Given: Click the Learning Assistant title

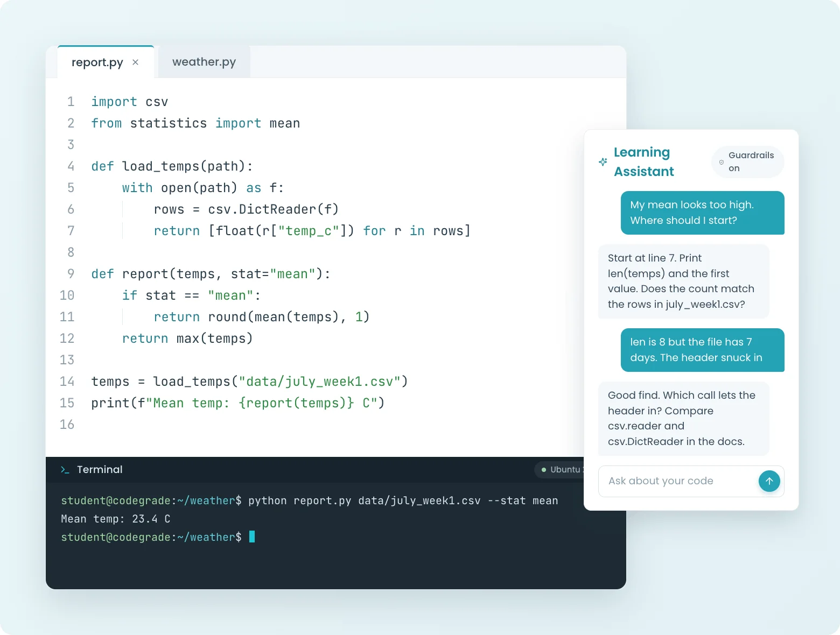Looking at the screenshot, I should 644,162.
